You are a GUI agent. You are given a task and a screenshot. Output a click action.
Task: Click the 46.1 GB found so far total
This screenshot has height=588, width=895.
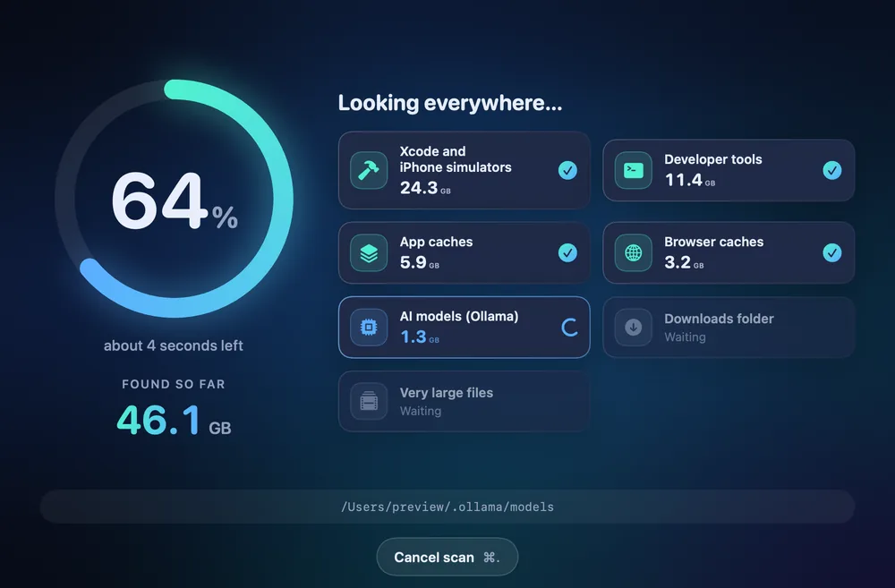tap(175, 420)
